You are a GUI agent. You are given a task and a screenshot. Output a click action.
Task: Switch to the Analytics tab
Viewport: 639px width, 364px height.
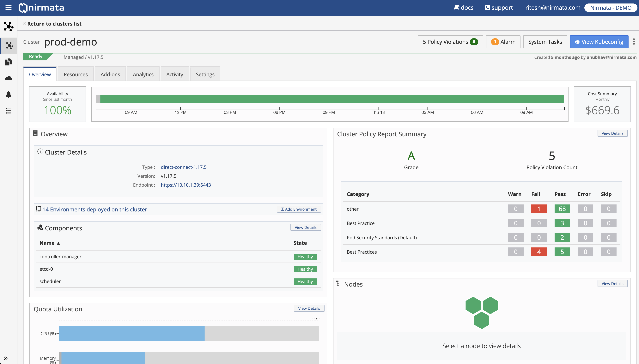click(x=143, y=74)
